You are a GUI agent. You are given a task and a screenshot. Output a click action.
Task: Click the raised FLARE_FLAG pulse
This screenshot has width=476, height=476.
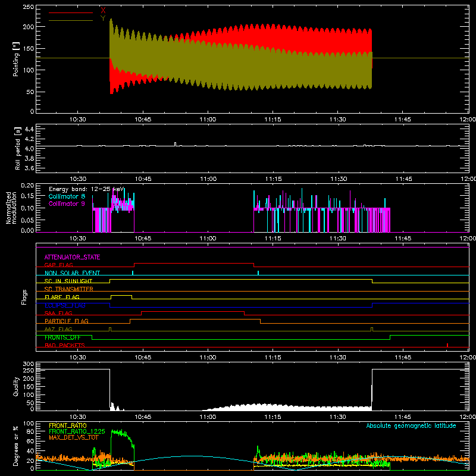pyautogui.click(x=121, y=295)
